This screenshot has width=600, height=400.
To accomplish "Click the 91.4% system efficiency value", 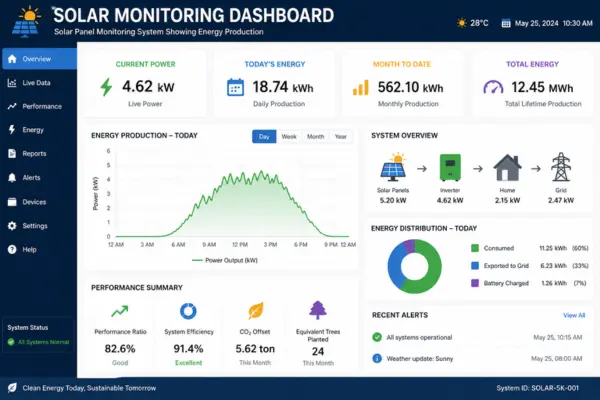I will click(188, 349).
